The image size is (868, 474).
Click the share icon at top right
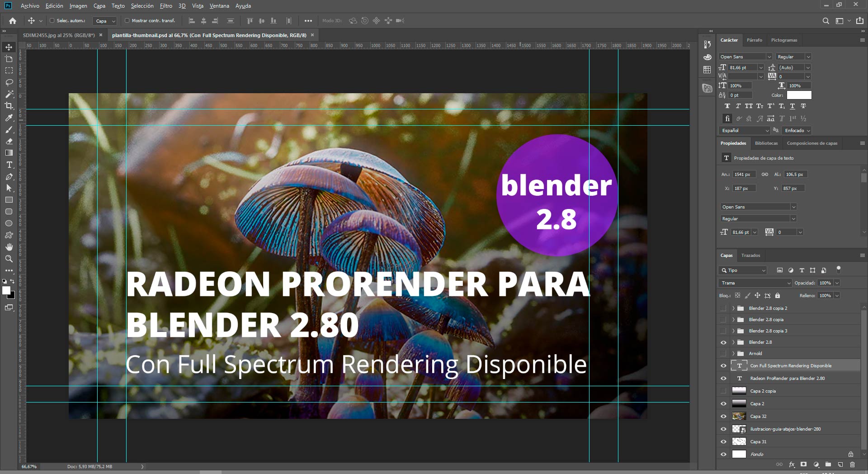tap(860, 21)
